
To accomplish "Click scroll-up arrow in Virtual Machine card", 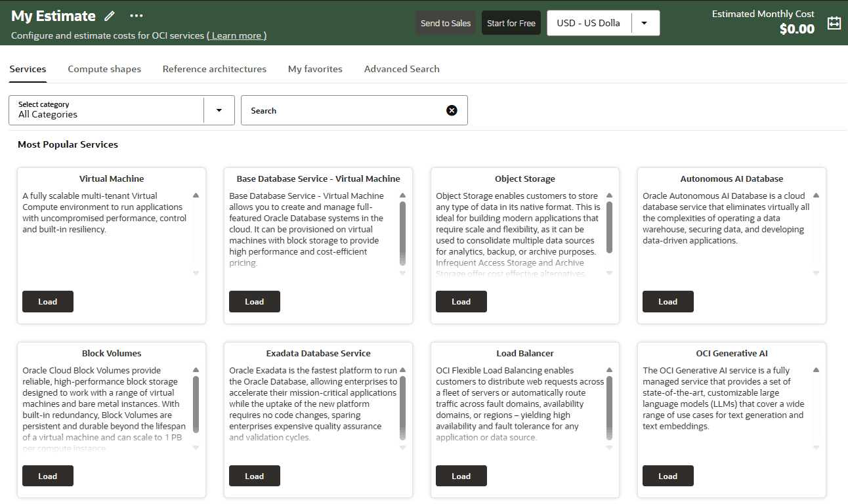I will click(x=196, y=196).
